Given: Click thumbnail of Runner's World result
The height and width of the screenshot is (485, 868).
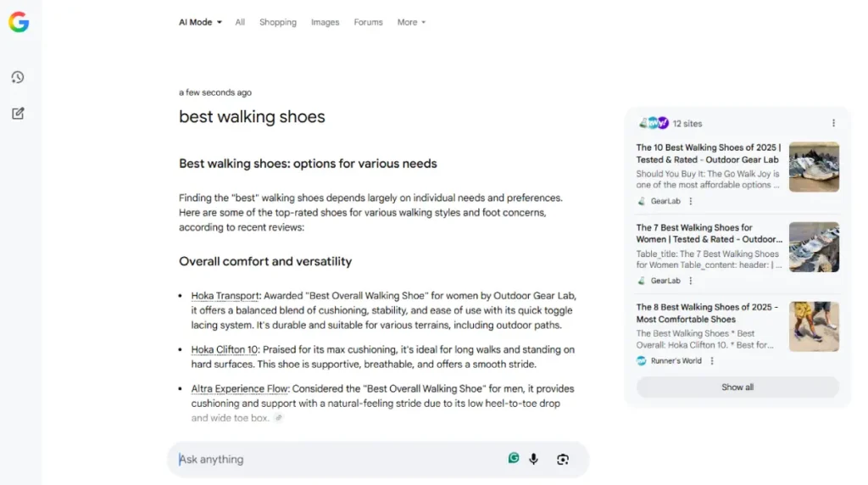Looking at the screenshot, I should point(814,326).
